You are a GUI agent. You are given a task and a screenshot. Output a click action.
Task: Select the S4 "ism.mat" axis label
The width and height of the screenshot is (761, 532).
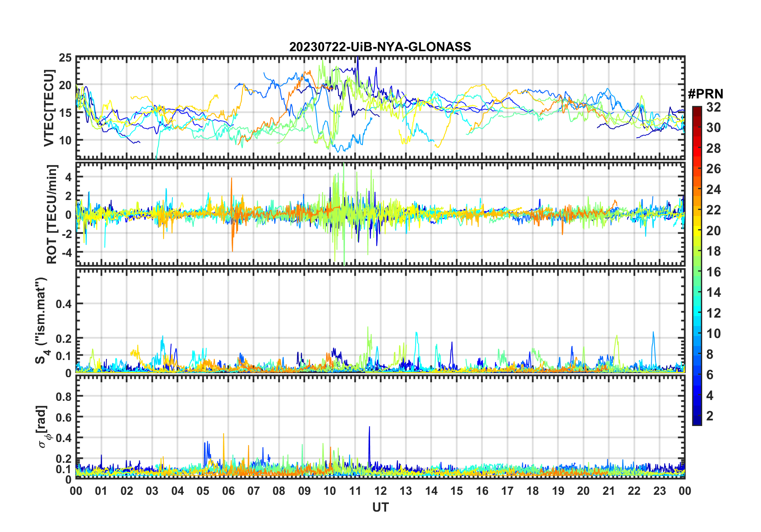point(42,320)
